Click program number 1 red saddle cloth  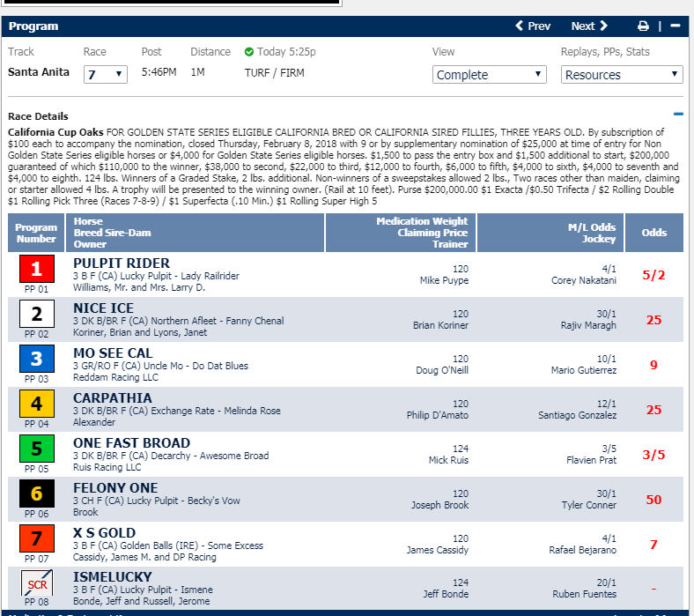click(36, 268)
